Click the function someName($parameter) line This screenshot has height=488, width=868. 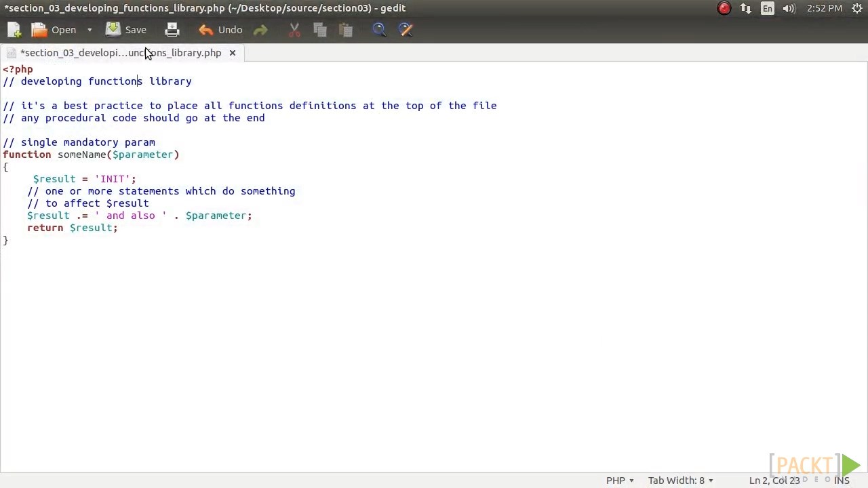click(x=91, y=155)
